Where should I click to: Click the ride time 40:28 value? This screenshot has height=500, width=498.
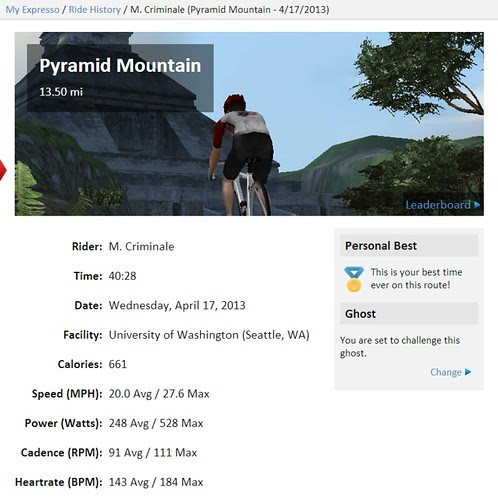pyautogui.click(x=122, y=276)
